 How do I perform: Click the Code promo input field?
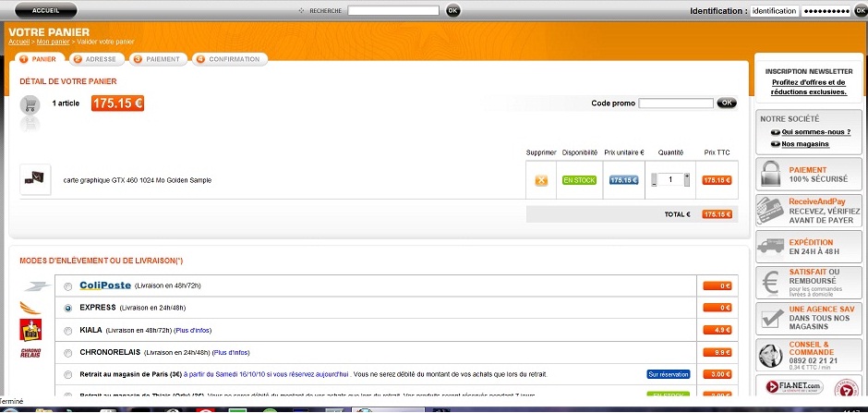[x=675, y=103]
